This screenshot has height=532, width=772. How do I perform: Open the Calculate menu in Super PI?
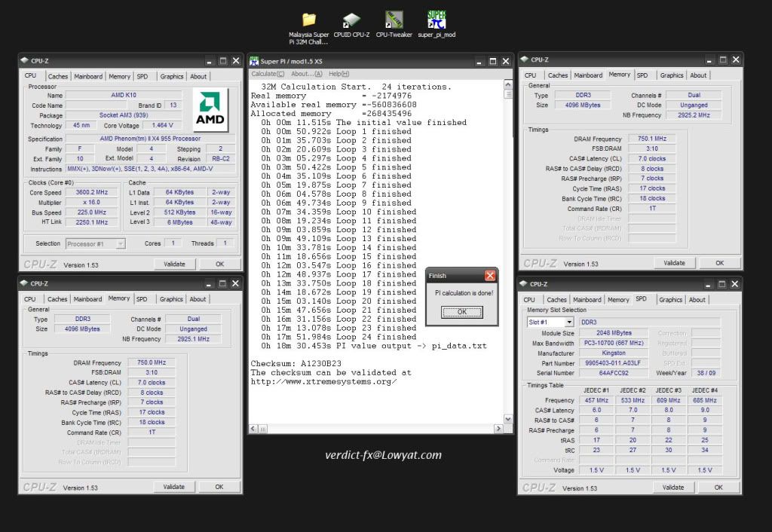[x=268, y=74]
